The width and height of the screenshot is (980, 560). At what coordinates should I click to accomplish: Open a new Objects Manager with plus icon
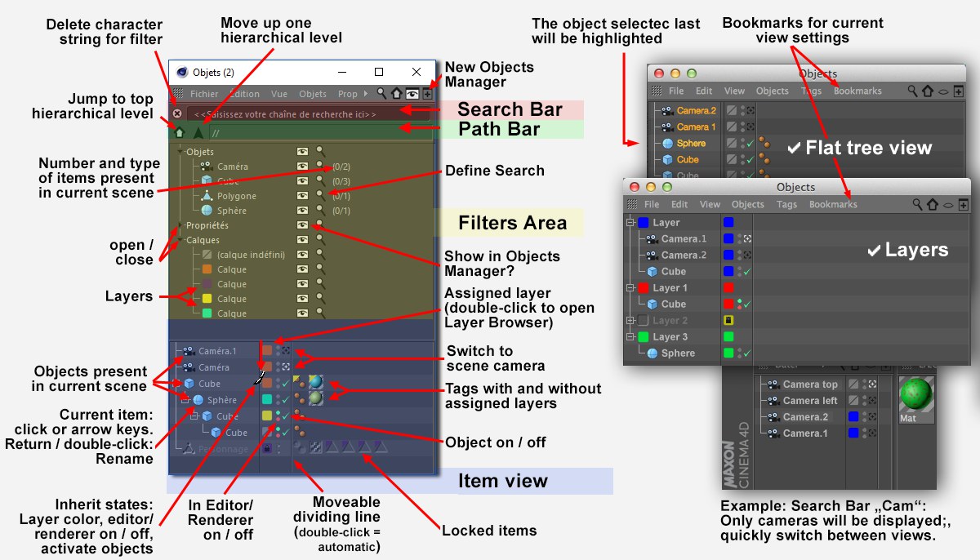(x=427, y=94)
